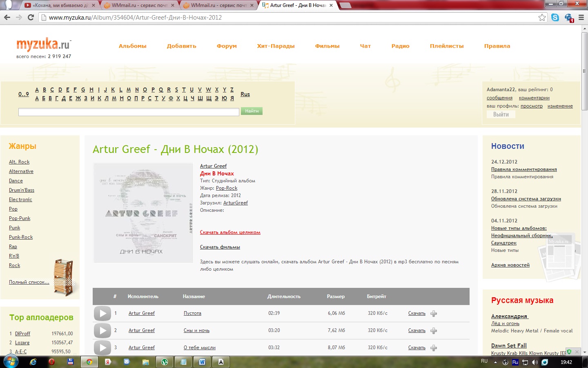The image size is (588, 368).
Task: Play track 3 О тебе мысли
Action: [102, 348]
